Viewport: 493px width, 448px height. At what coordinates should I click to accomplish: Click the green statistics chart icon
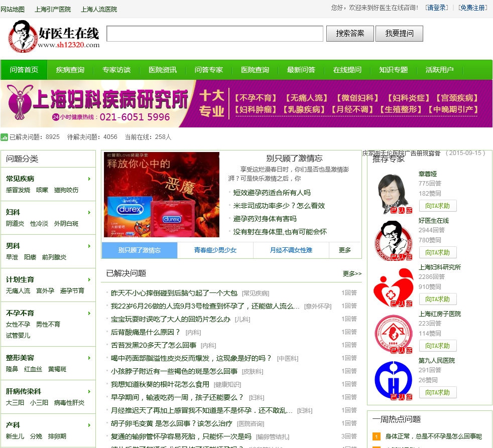(4, 137)
